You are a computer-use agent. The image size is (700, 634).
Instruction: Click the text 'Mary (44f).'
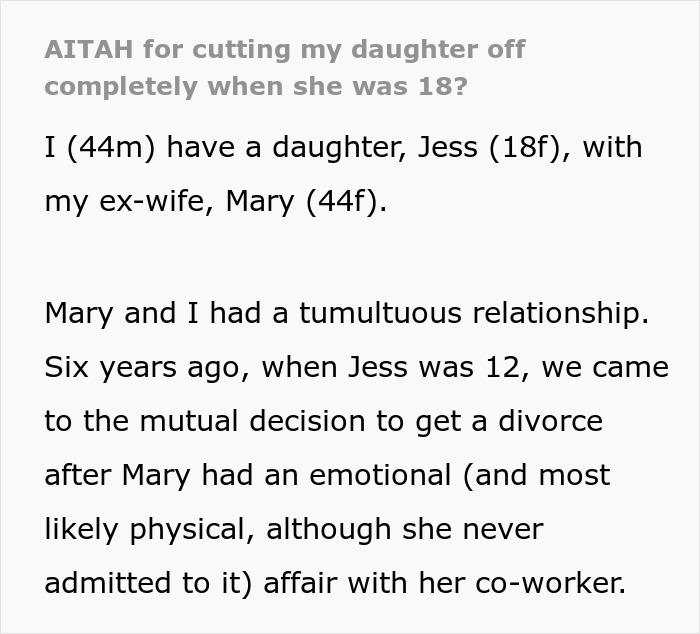[x=306, y=202]
